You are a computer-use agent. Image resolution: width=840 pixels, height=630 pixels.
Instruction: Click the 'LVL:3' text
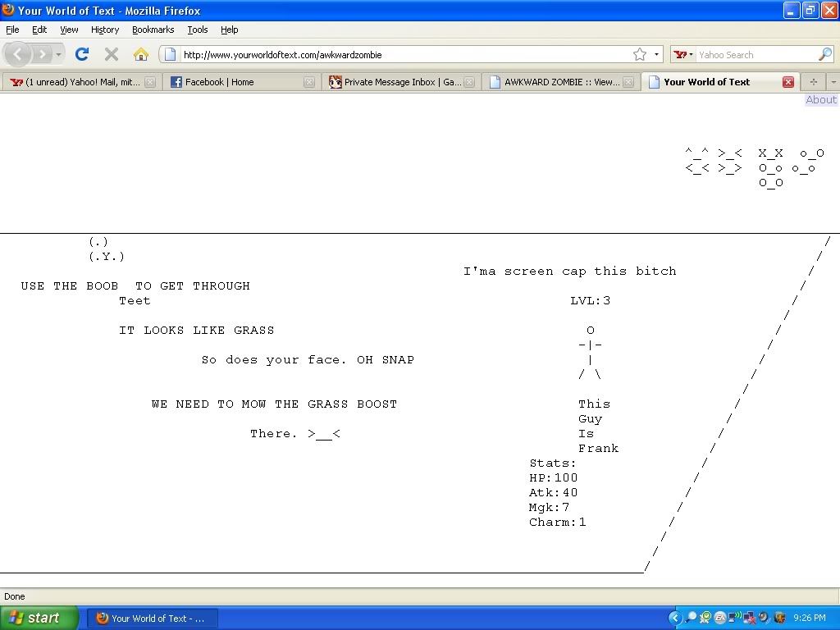point(591,300)
